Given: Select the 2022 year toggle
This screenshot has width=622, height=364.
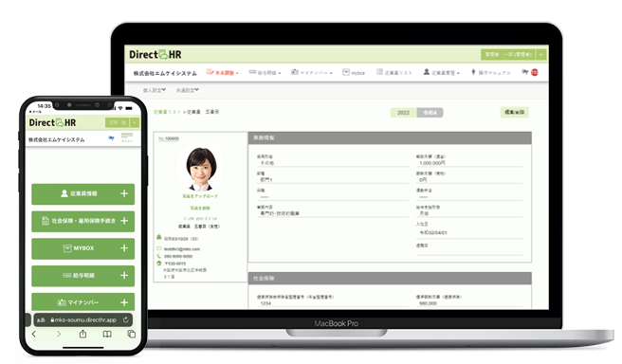Looking at the screenshot, I should coord(403,113).
